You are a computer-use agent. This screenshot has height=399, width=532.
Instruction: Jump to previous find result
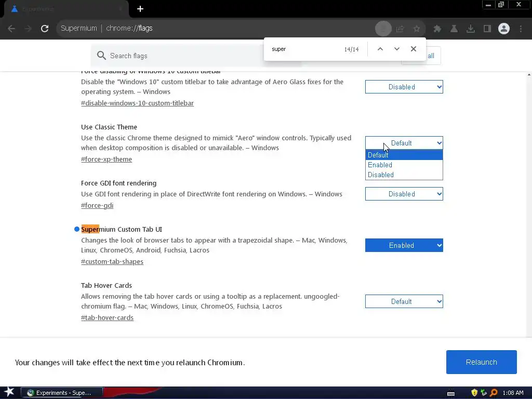(380, 49)
